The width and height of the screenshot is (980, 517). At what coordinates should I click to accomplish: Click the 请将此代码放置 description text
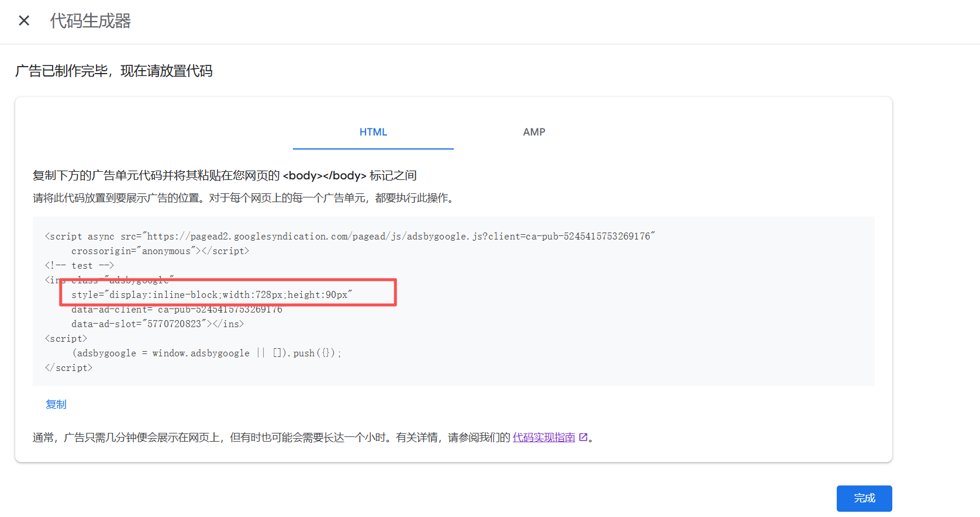[x=243, y=198]
